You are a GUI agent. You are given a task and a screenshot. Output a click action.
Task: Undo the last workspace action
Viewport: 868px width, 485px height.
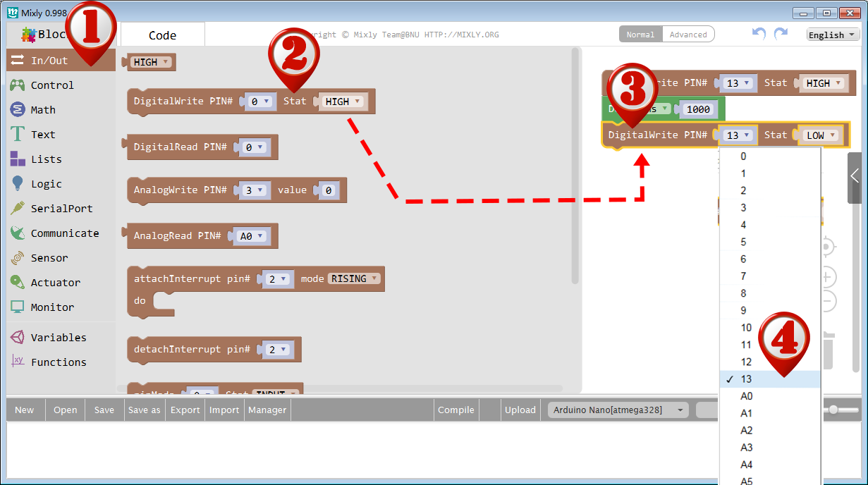pyautogui.click(x=759, y=34)
